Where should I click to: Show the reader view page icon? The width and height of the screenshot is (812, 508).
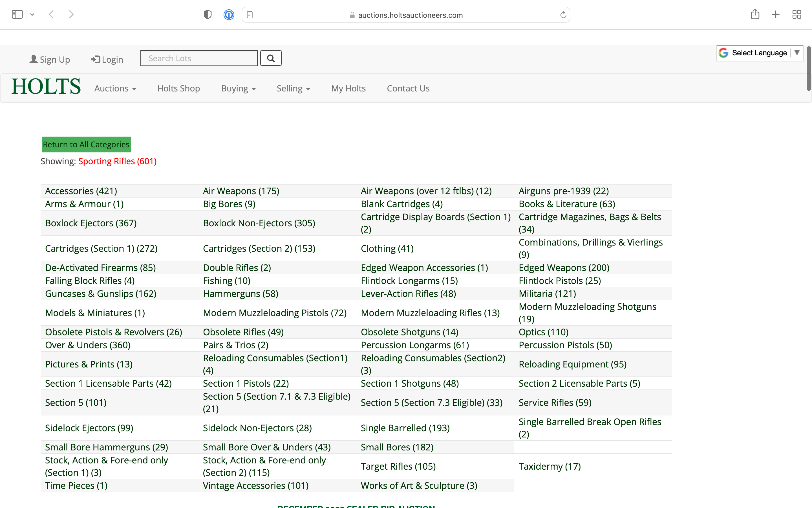250,15
